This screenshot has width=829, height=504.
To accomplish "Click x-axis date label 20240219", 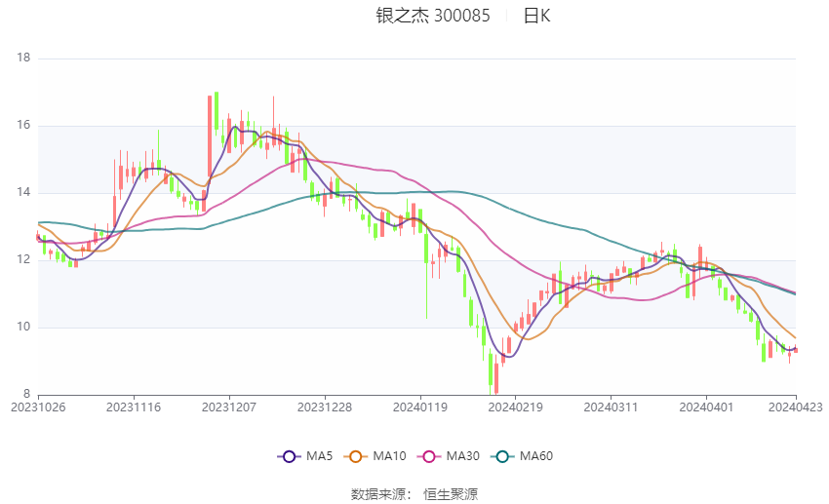I will point(516,407).
